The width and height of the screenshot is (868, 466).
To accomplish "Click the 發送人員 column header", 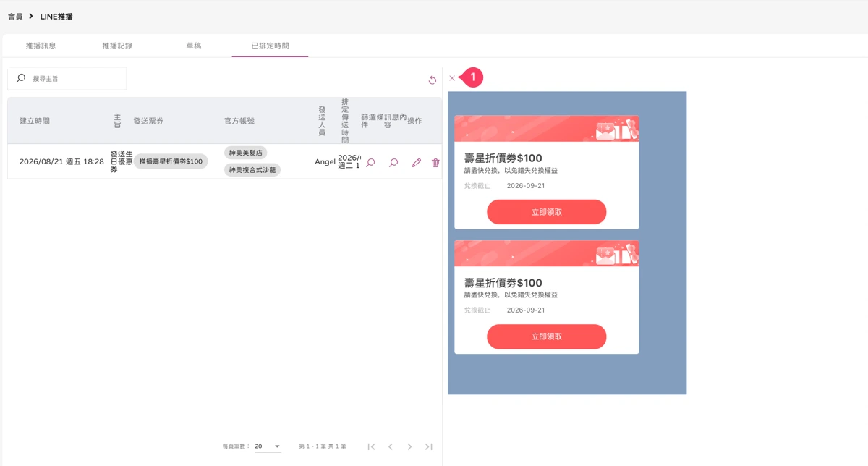I will 322,121.
